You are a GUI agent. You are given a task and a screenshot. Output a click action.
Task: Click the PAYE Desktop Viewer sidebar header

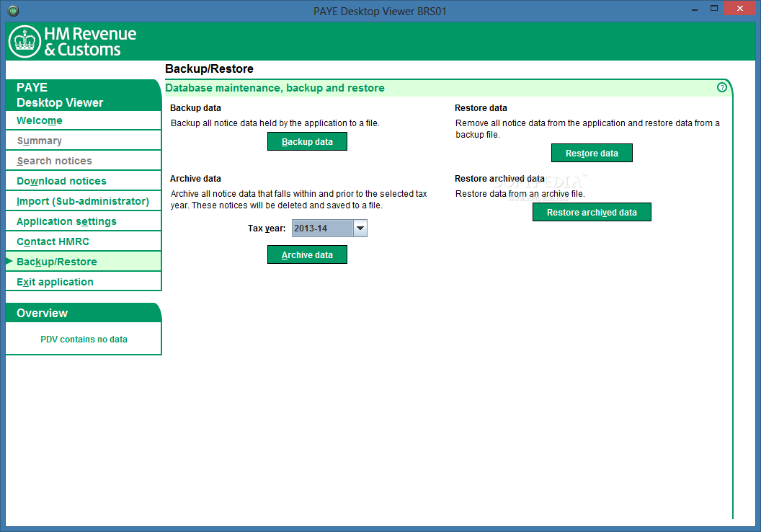(x=84, y=95)
